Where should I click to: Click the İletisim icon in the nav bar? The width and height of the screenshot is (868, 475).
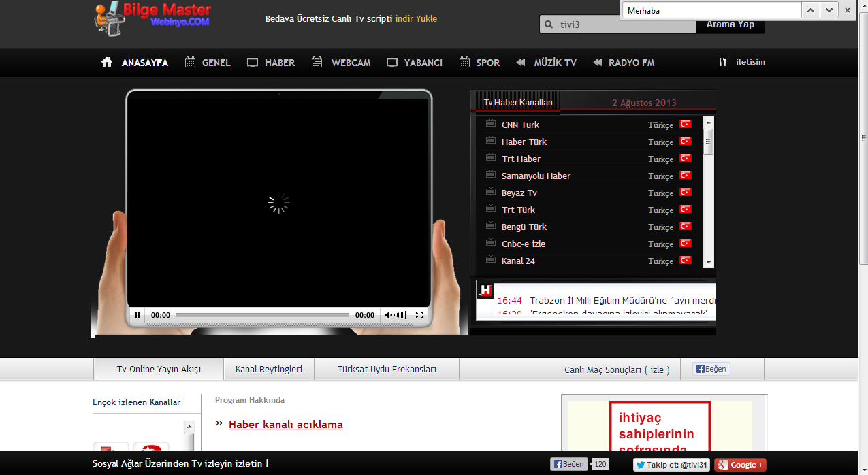click(723, 62)
